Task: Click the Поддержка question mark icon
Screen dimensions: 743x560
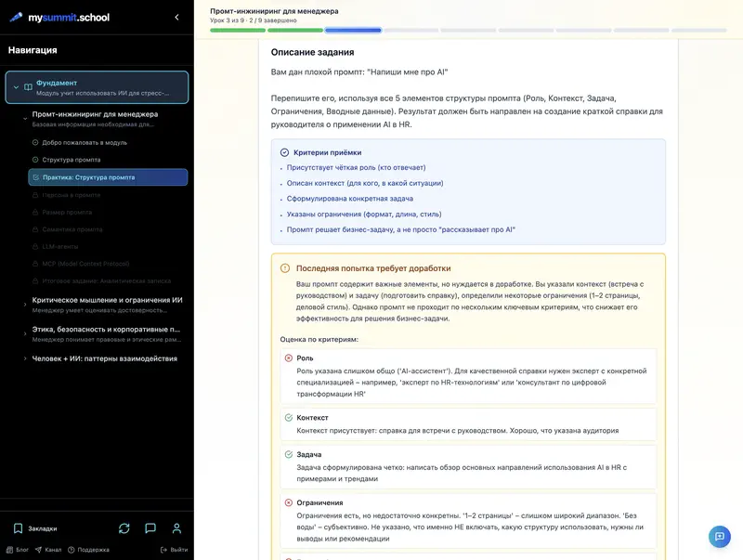Action: (x=73, y=548)
